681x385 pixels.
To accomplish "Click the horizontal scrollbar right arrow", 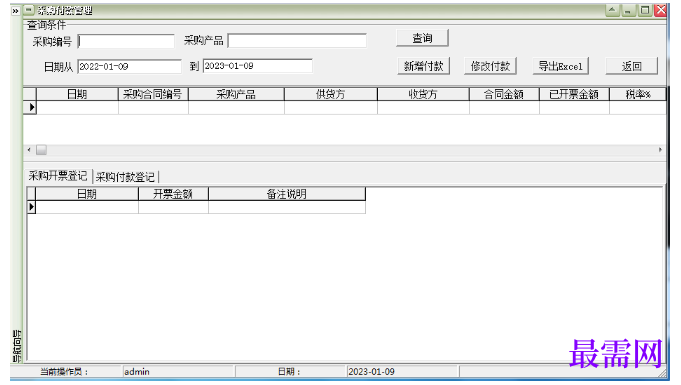I will click(x=660, y=149).
